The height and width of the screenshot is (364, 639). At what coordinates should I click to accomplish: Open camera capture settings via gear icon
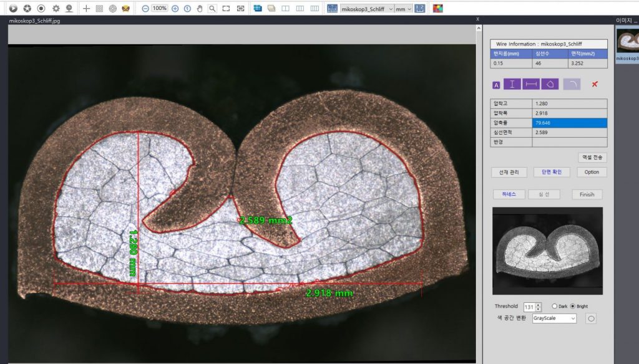[56, 7]
